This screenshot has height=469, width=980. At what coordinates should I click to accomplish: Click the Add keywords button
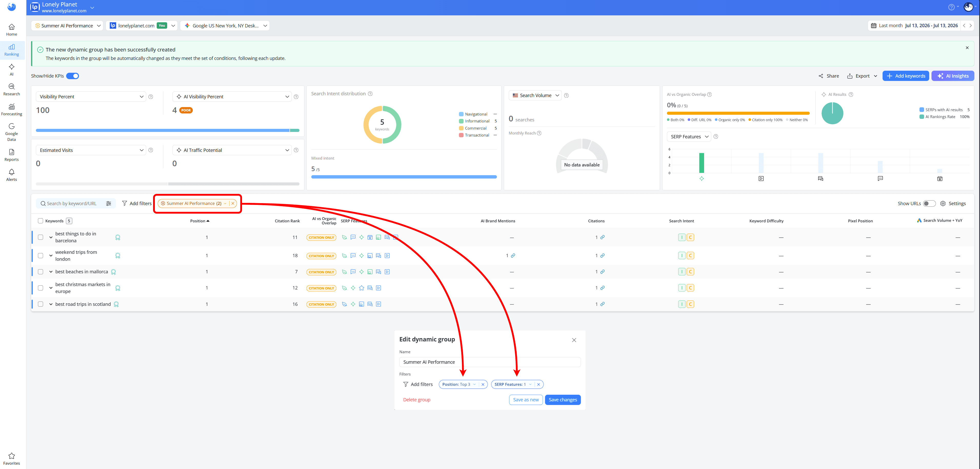905,76
